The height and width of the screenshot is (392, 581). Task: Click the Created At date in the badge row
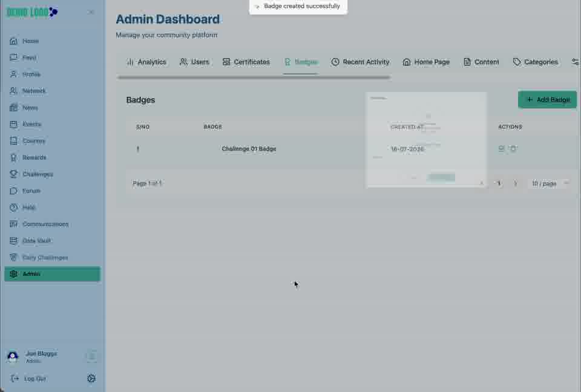[407, 149]
